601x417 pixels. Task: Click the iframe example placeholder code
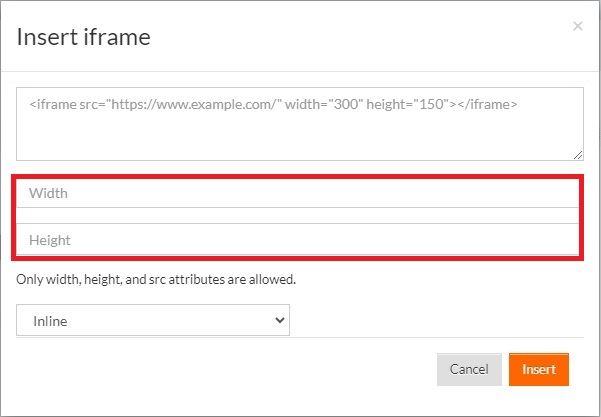coord(273,104)
